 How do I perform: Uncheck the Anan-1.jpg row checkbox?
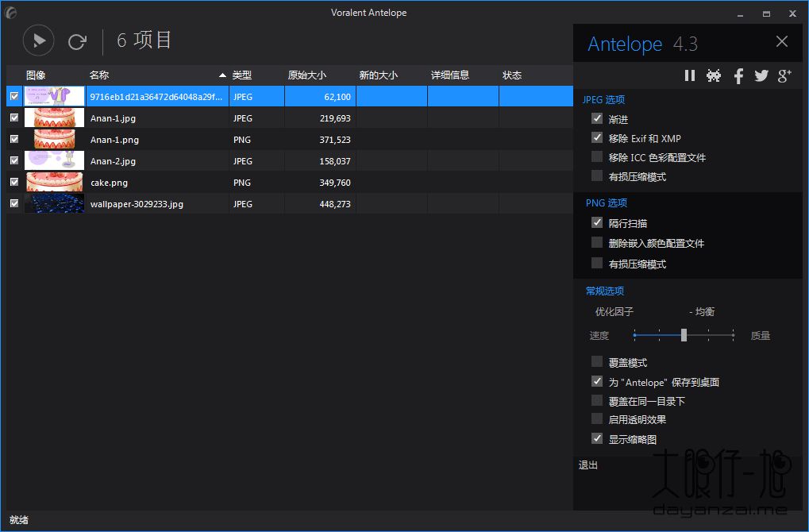pyautogui.click(x=14, y=118)
